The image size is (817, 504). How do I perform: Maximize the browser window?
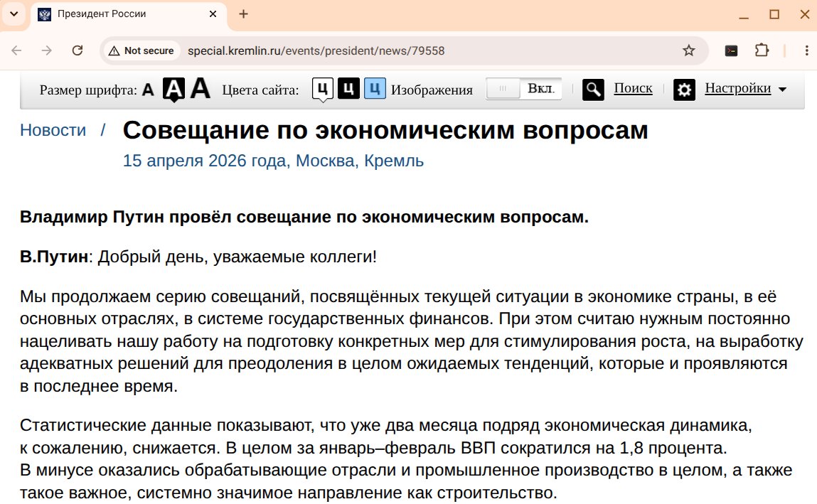click(774, 14)
